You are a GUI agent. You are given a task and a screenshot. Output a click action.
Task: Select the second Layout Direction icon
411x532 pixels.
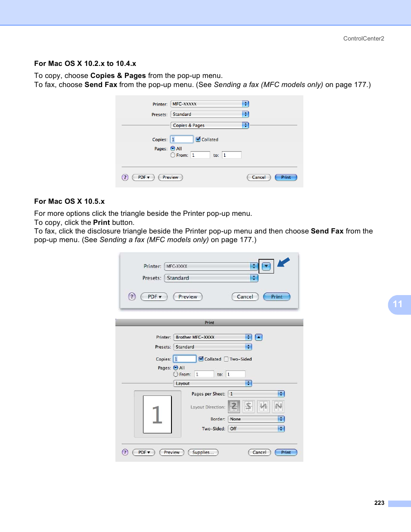[249, 406]
